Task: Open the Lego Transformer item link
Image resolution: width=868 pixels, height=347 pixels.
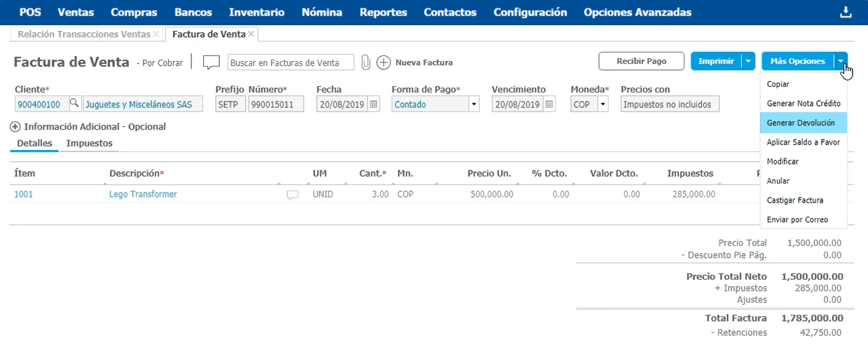Action: [x=143, y=194]
